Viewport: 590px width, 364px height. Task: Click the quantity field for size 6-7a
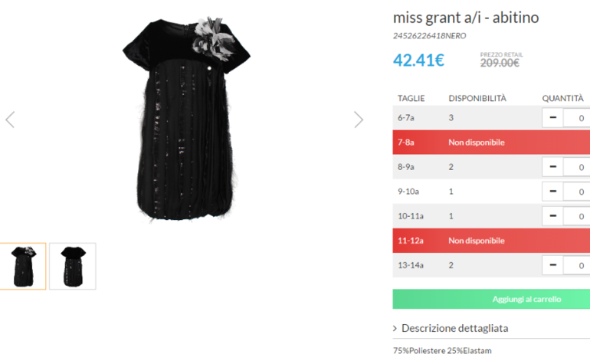[576, 118]
